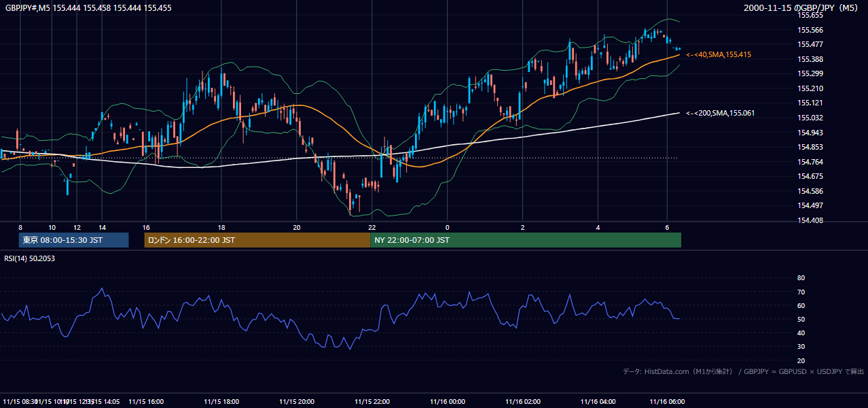
Task: Click price axis value 154.497
Action: tap(810, 205)
